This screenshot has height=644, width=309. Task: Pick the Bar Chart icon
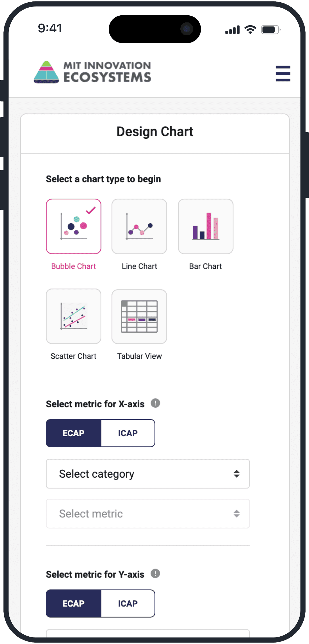click(206, 226)
